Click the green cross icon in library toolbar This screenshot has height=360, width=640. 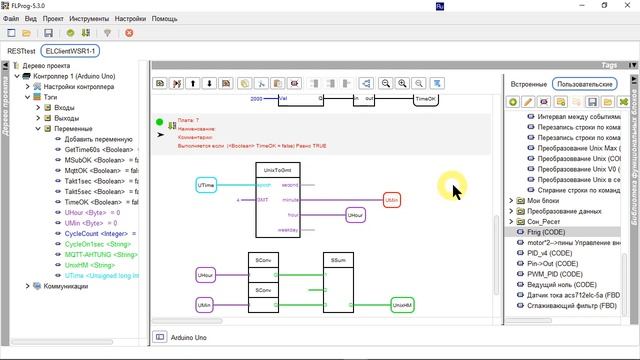623,102
